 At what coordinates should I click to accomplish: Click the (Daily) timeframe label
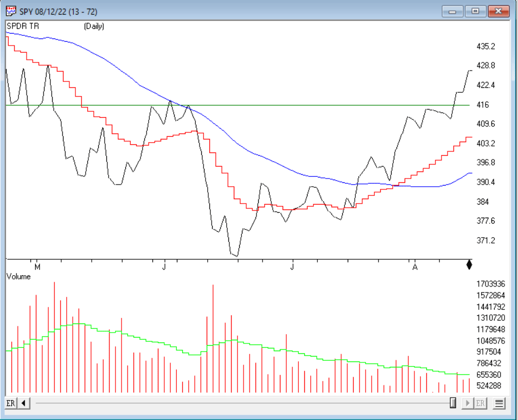click(94, 26)
